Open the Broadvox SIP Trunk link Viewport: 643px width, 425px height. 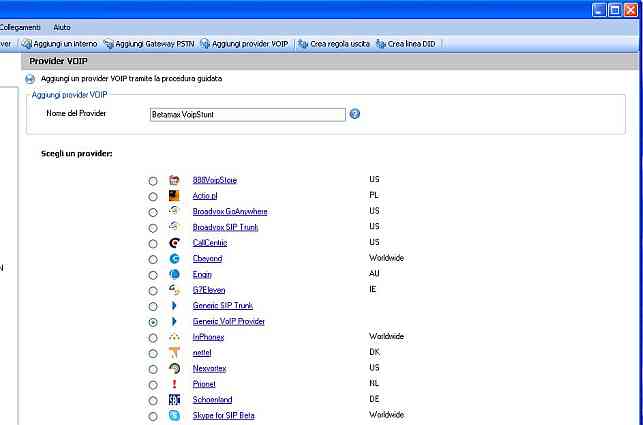click(x=225, y=227)
